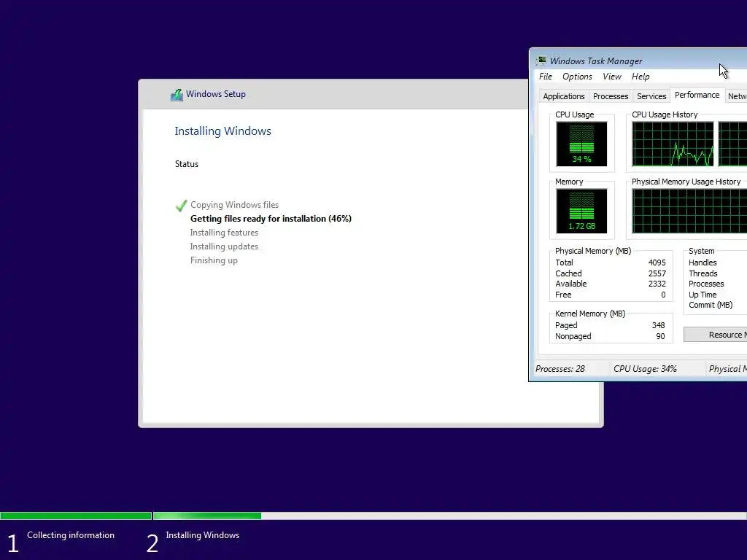Click the CPU Usage History graph
The width and height of the screenshot is (747, 560).
tap(673, 144)
